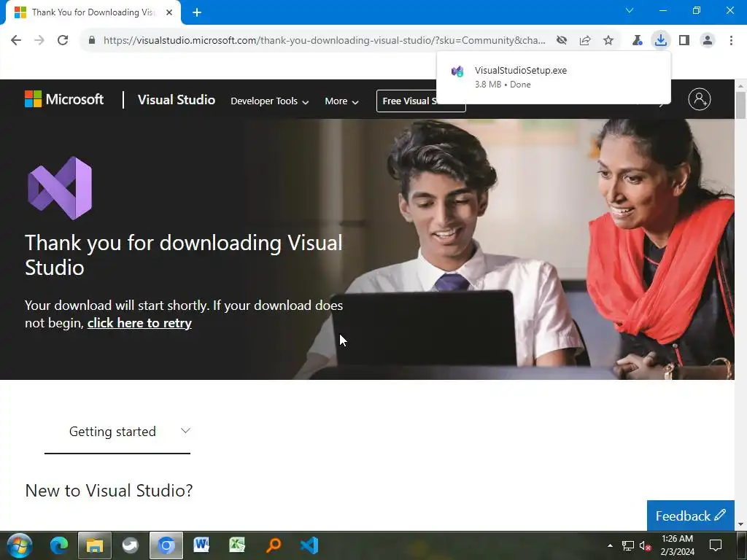Open the Chrome profile avatar

(x=708, y=40)
